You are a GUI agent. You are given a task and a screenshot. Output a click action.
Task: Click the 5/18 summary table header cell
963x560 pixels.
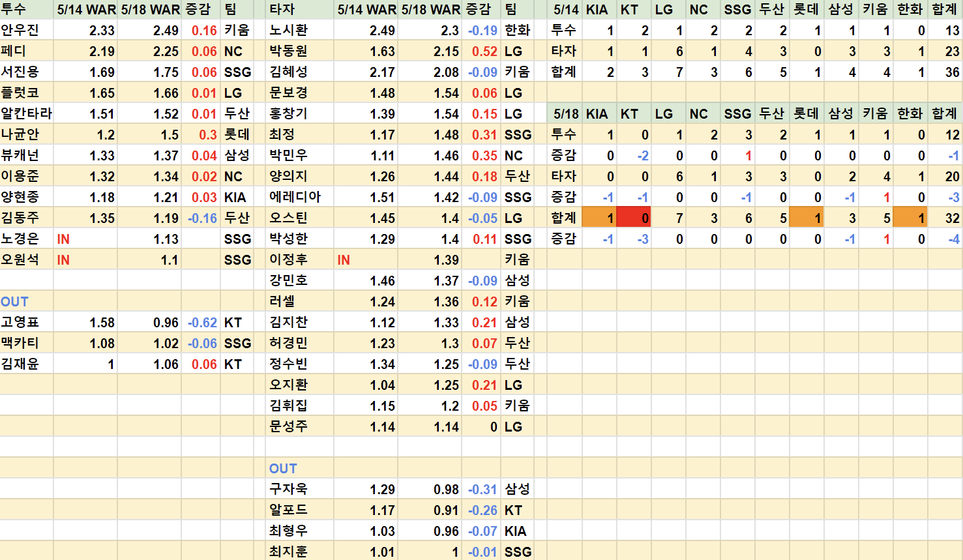(565, 114)
